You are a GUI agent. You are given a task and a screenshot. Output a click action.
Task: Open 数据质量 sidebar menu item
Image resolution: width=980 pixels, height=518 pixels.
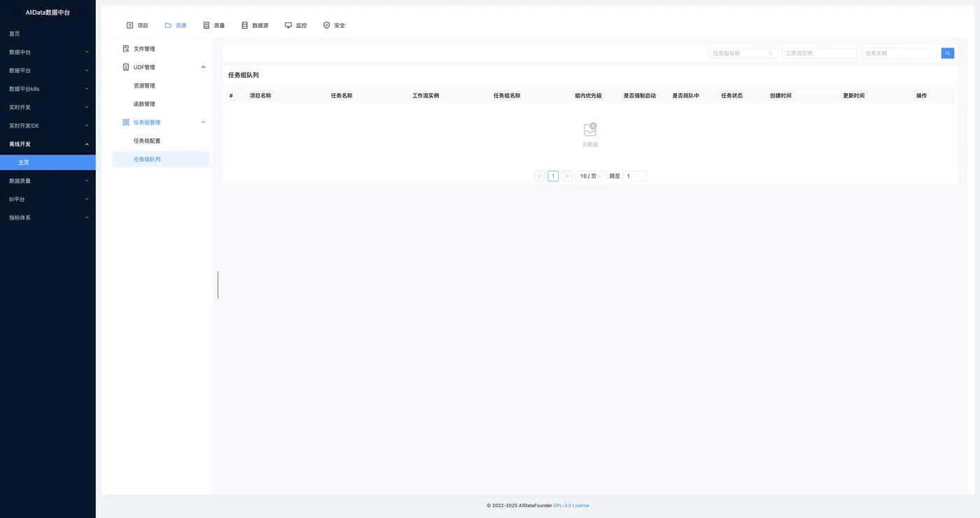click(48, 181)
